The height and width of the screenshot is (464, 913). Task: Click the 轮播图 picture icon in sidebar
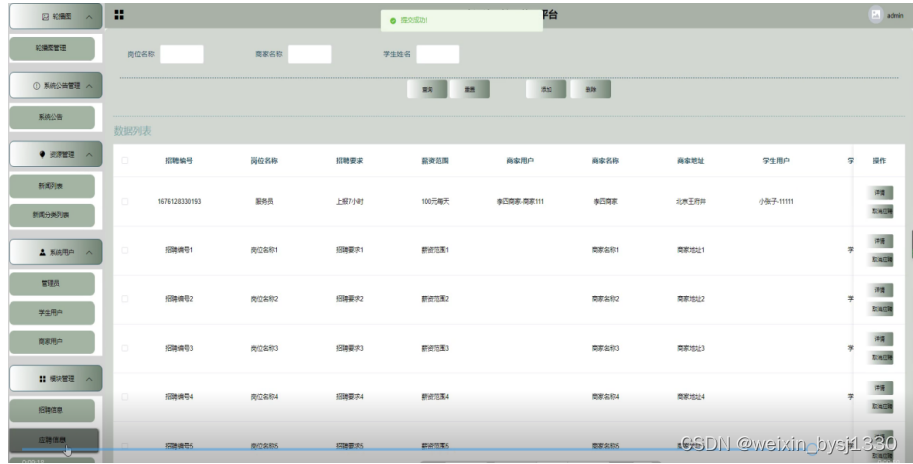pyautogui.click(x=46, y=17)
